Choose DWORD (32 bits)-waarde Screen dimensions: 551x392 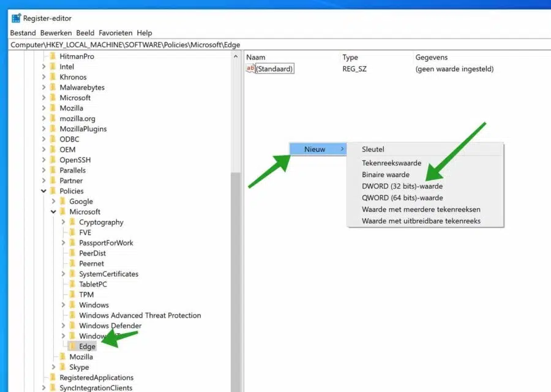(x=402, y=186)
